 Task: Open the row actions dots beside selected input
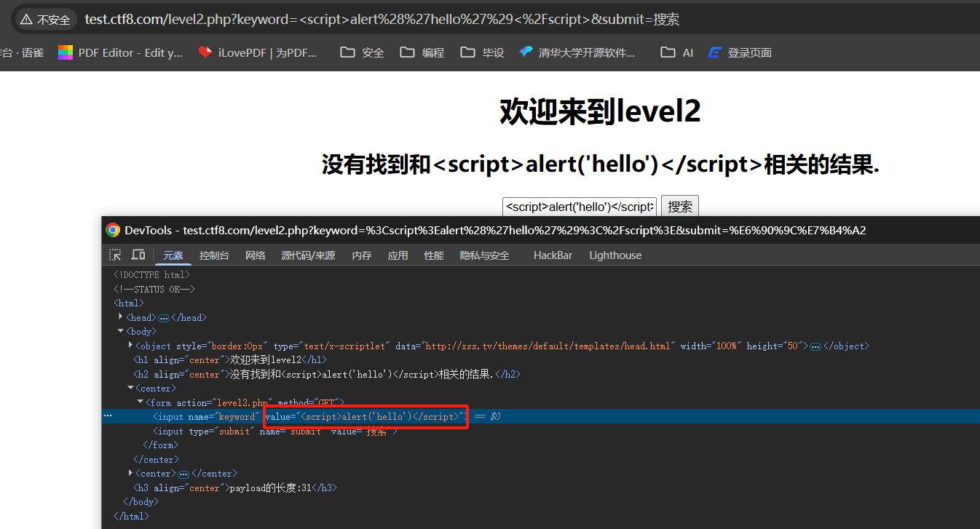pyautogui.click(x=108, y=416)
